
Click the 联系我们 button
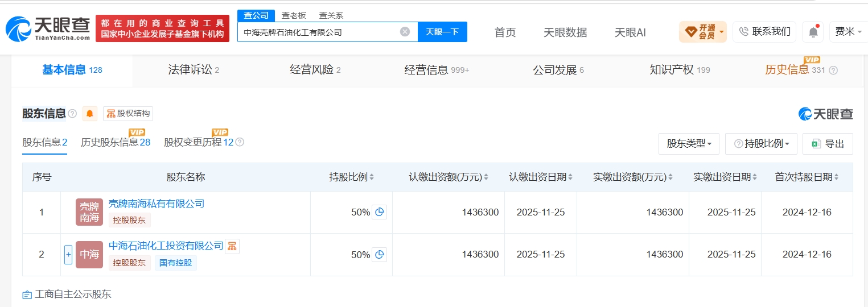(x=764, y=32)
